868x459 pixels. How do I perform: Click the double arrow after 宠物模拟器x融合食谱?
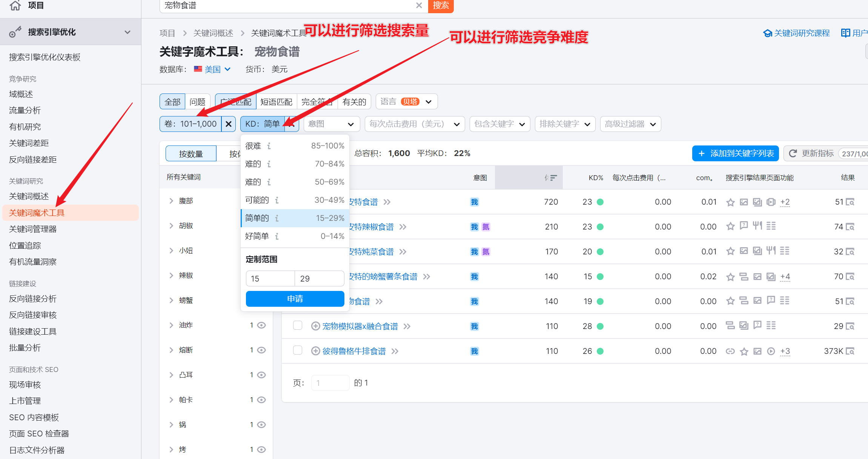coord(407,326)
